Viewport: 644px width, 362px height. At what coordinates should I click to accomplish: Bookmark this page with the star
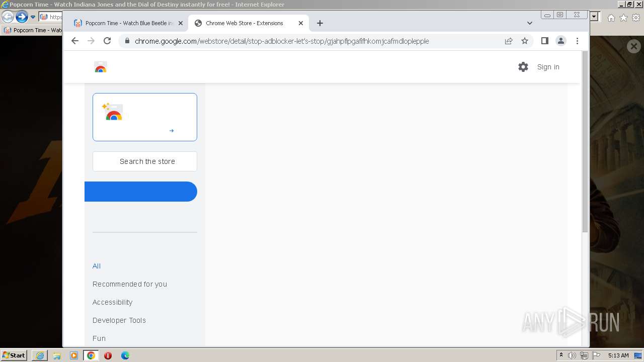[525, 41]
